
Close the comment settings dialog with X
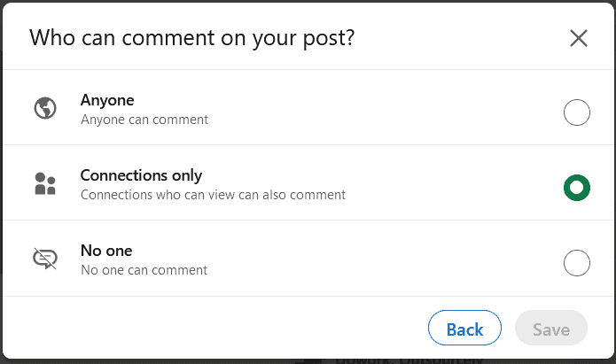(x=578, y=38)
